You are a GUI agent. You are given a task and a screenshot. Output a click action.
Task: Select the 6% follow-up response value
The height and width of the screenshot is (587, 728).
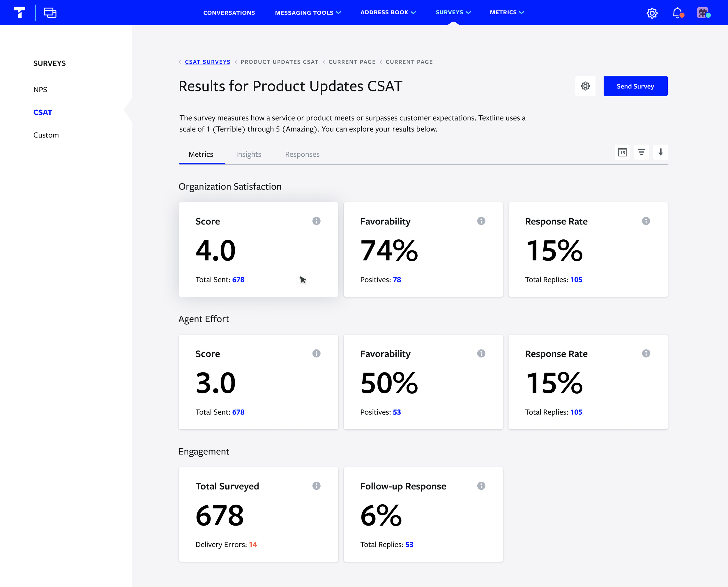pyautogui.click(x=381, y=516)
